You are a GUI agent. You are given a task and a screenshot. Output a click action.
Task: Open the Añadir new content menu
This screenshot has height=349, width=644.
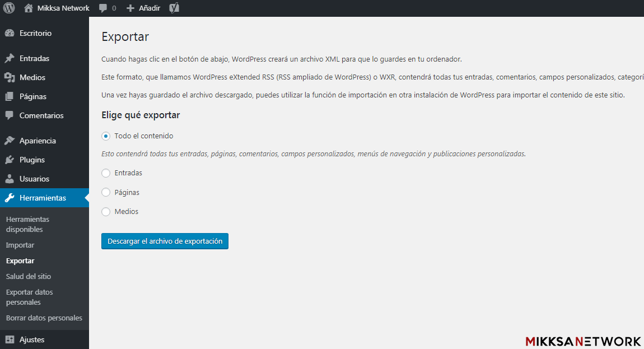pyautogui.click(x=144, y=8)
